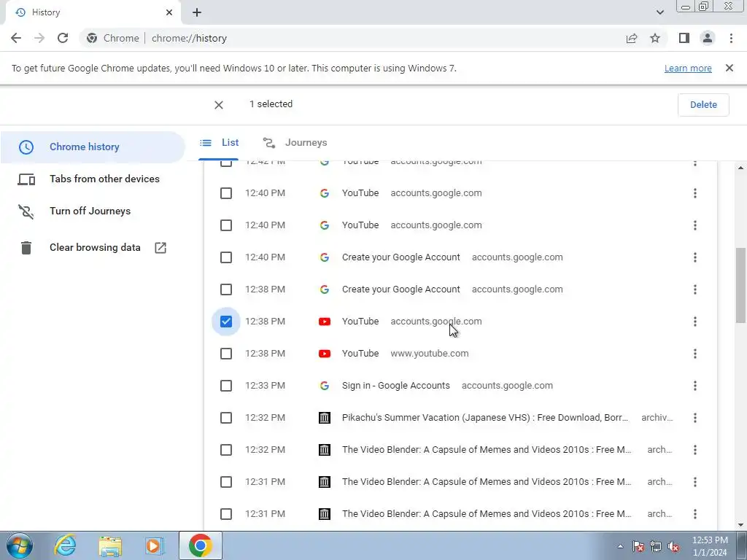The width and height of the screenshot is (747, 560).
Task: Delete the selected history entry
Action: click(703, 105)
